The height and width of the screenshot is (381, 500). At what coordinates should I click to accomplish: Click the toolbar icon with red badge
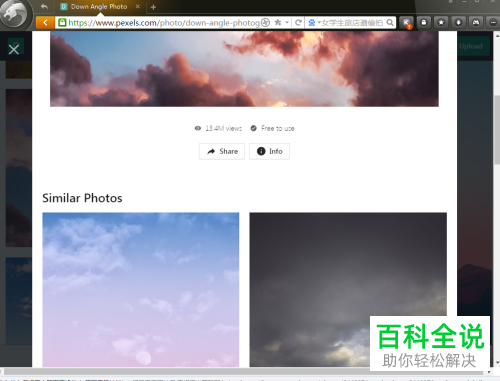click(x=407, y=23)
